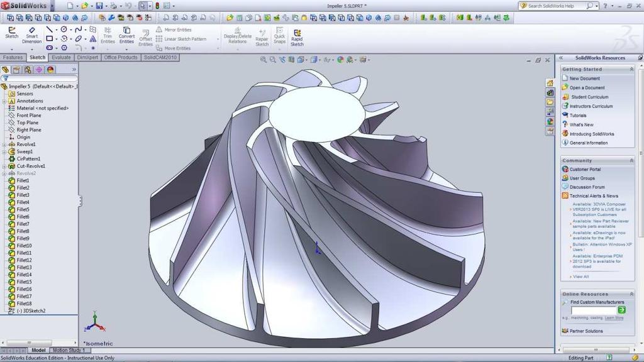Select the Straight Slot sketch tool
This screenshot has height=362, width=644.
(x=49, y=48)
